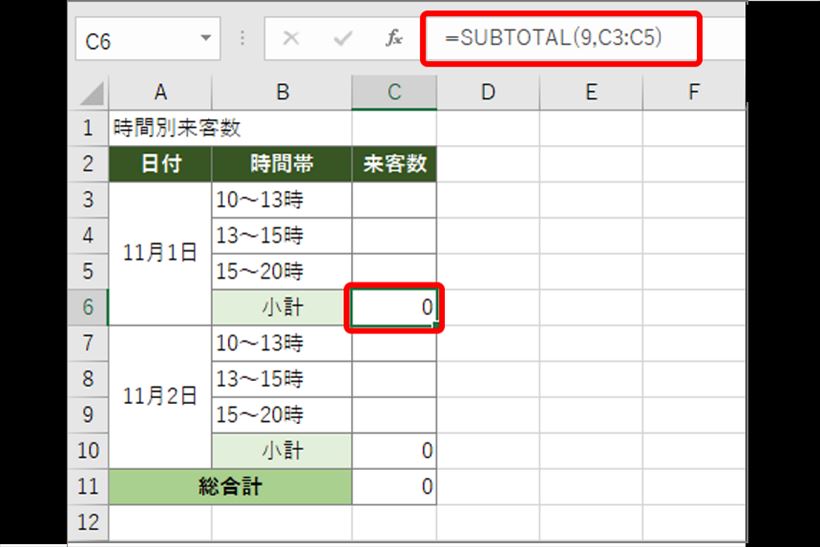The height and width of the screenshot is (547, 820).
Task: Click empty 来客数 cell C5
Action: click(x=394, y=272)
